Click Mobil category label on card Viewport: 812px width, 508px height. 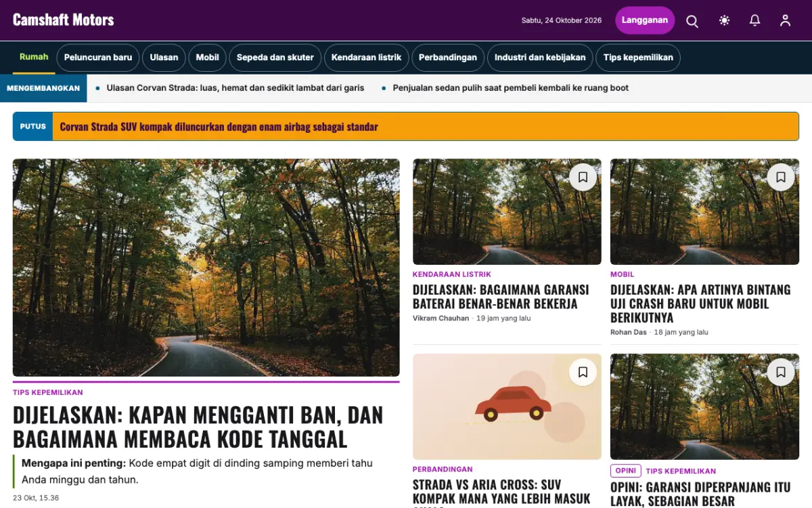point(623,274)
